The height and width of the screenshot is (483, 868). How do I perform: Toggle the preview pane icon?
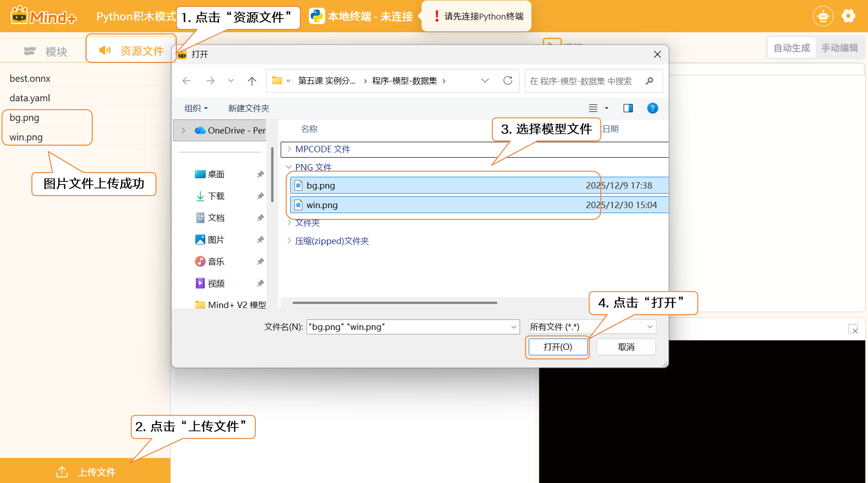click(x=628, y=108)
